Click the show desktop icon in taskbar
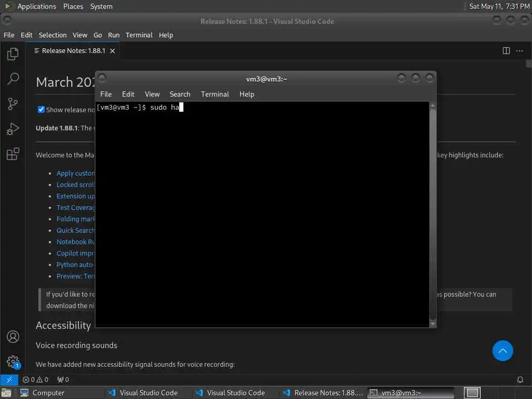This screenshot has width=532, height=399. pos(6,393)
